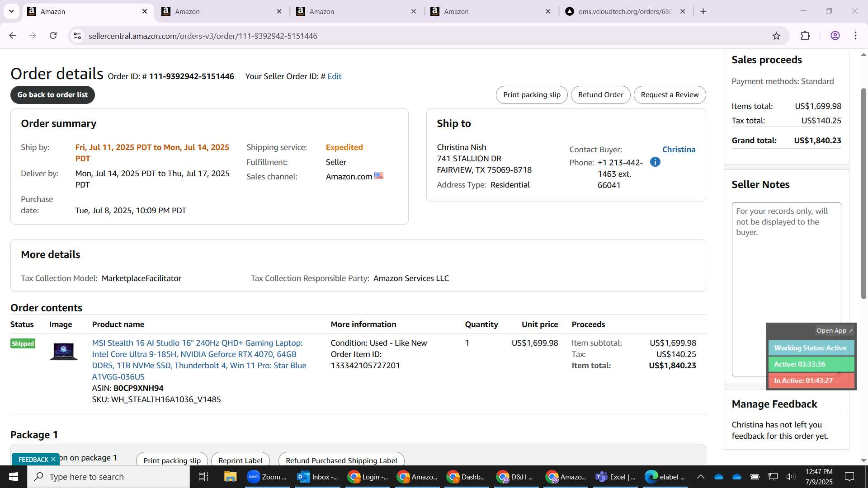The image size is (868, 488).
Task: Open Task View on the taskbar
Action: coord(203,477)
